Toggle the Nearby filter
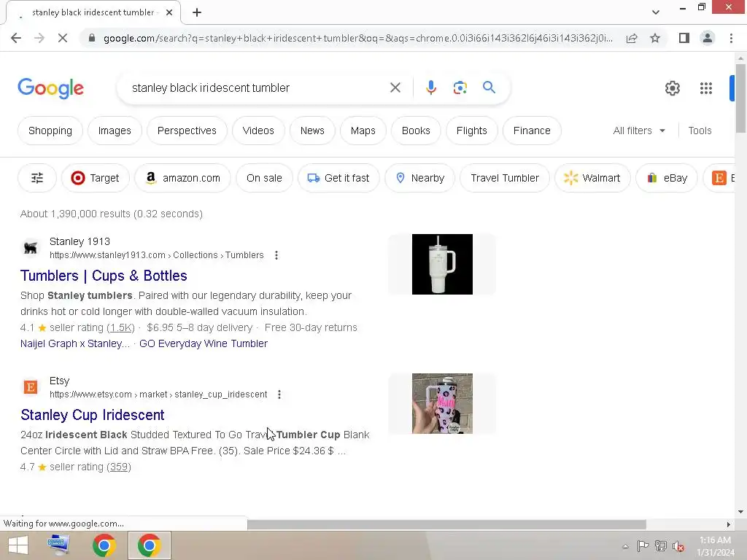This screenshot has height=560, width=747. [x=419, y=178]
